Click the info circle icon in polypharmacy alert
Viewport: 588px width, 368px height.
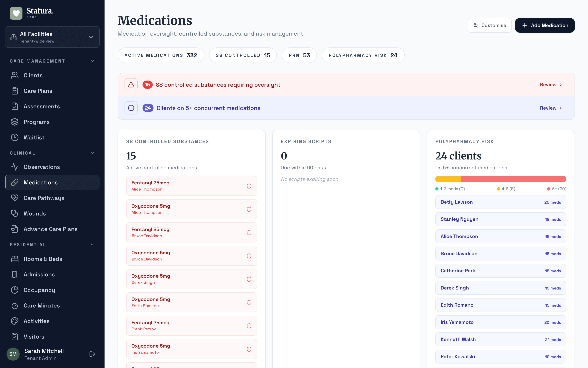pos(131,108)
